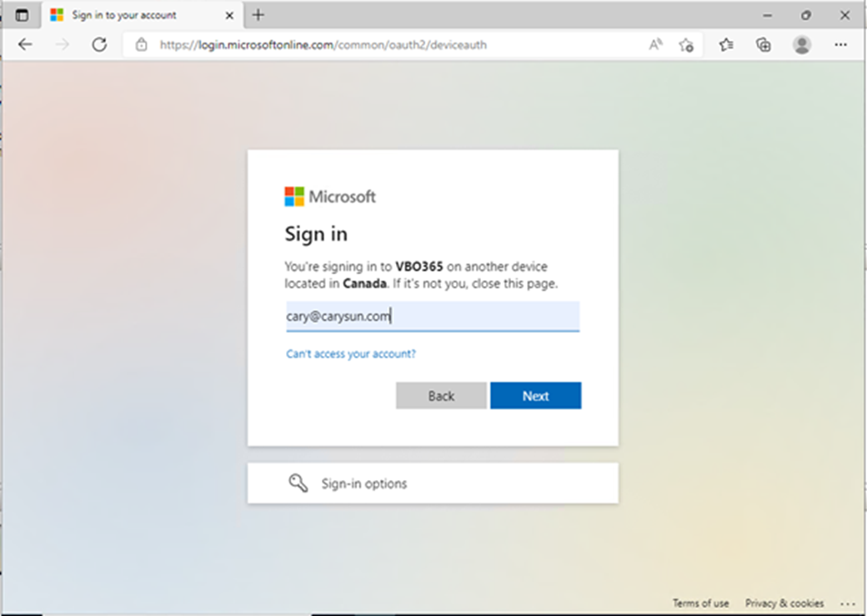Open the tab actions menu icon
Image resolution: width=867 pixels, height=616 pixels.
22,15
